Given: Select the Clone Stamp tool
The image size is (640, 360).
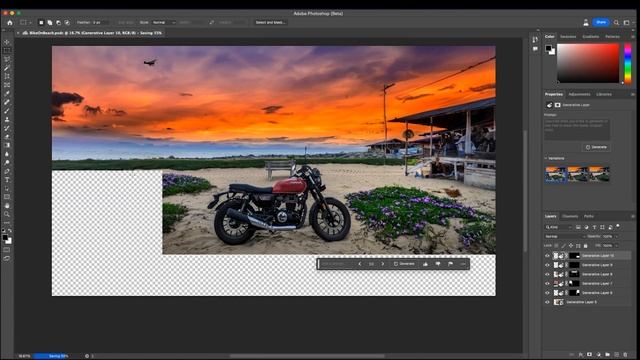Looking at the screenshot, I should 7,119.
